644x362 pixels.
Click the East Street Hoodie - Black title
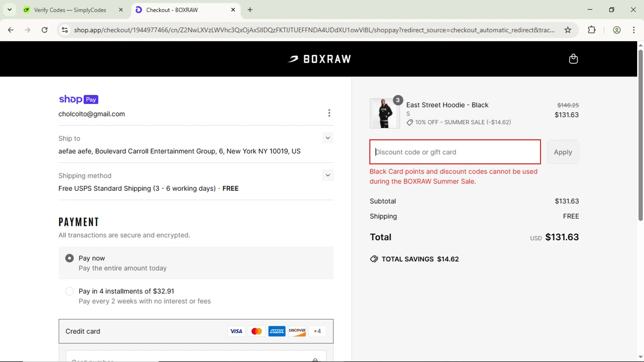(x=447, y=105)
